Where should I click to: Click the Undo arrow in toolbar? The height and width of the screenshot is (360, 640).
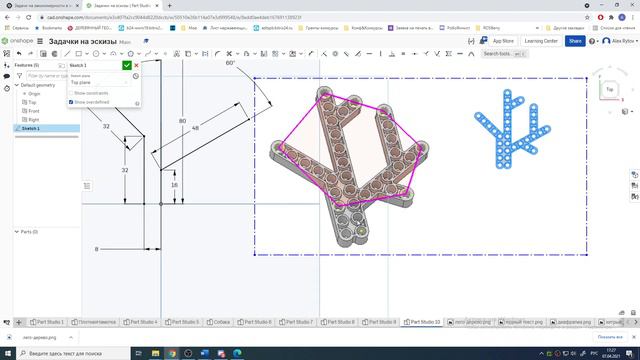(19, 53)
